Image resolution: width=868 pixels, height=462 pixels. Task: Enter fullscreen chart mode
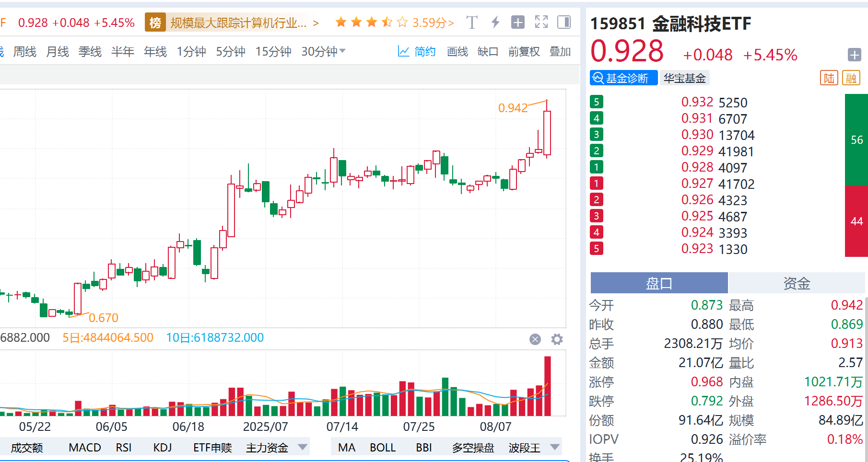click(x=541, y=22)
